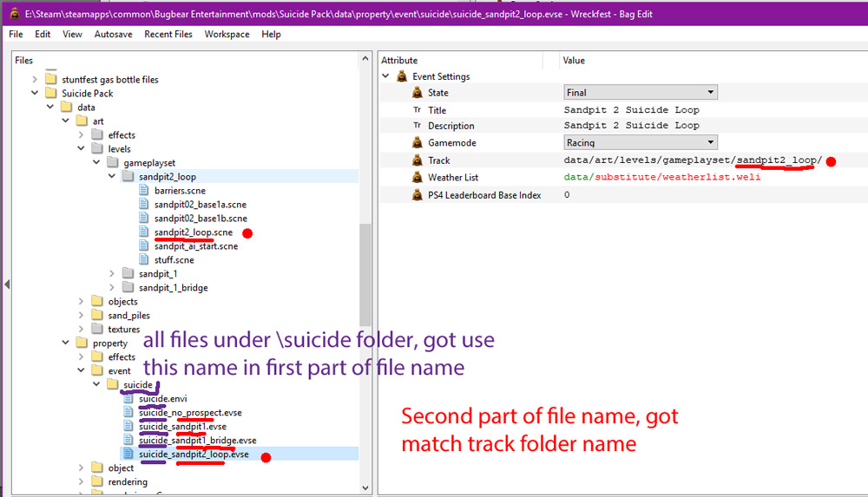Click the suicide_sandpit2_loop.evse file icon
Viewport: 868px width, 497px height.
(x=128, y=454)
